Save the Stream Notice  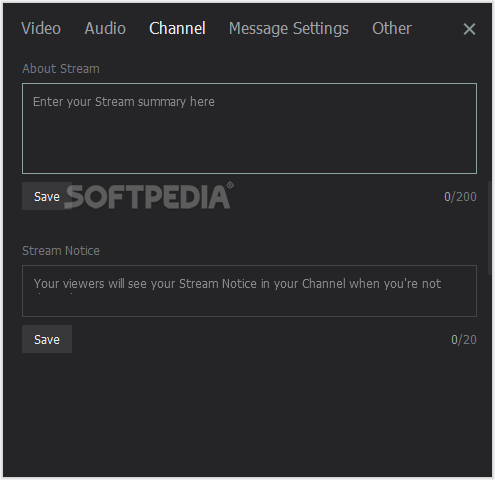coord(47,339)
